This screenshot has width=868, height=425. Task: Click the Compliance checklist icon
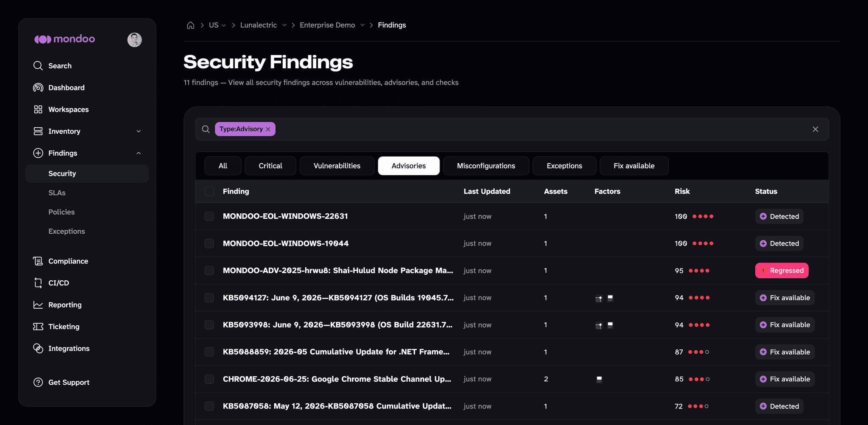click(x=38, y=261)
